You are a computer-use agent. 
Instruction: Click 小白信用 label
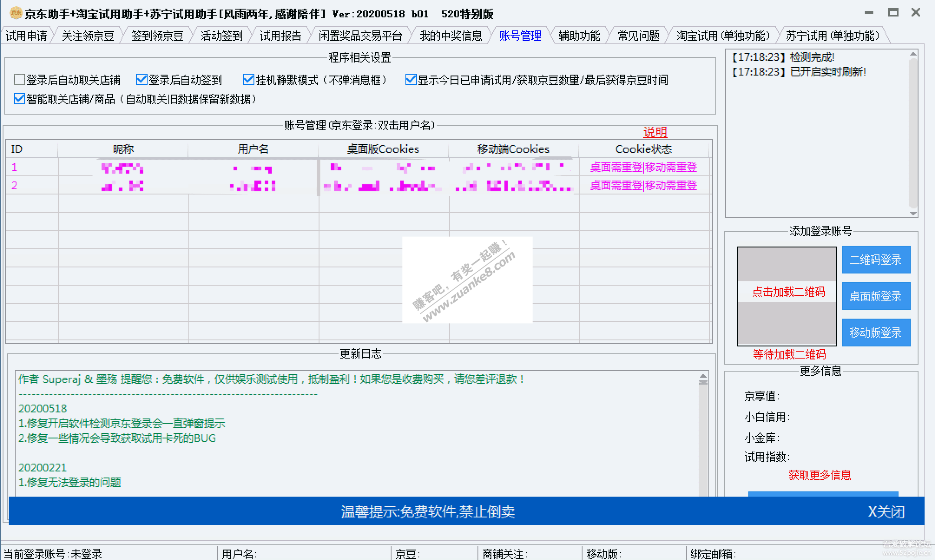[x=767, y=417]
